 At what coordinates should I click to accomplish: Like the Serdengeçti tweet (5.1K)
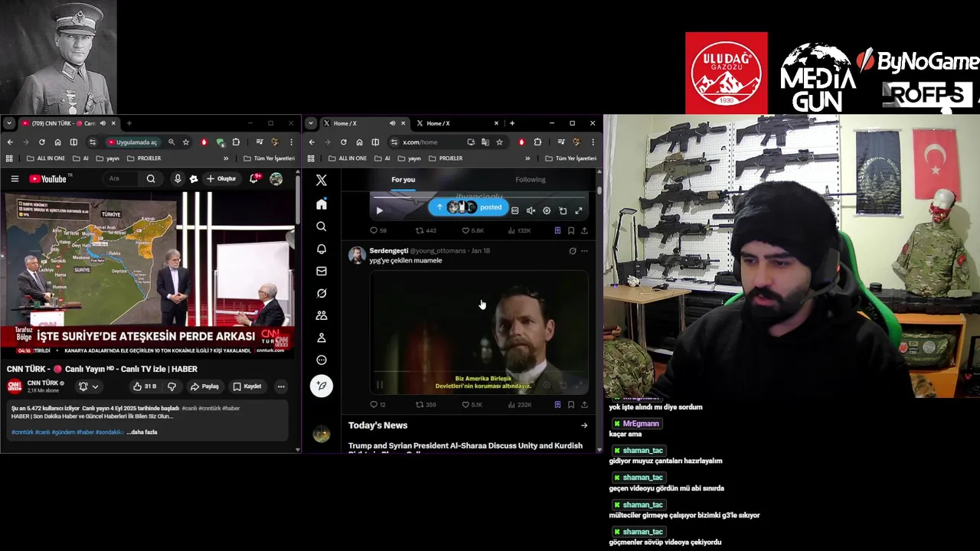(472, 405)
